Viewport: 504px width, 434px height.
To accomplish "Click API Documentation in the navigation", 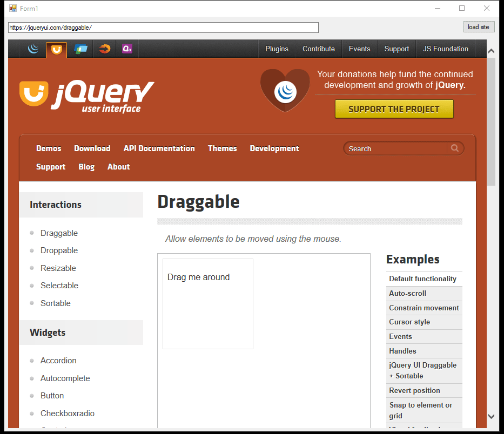I will 159,148.
